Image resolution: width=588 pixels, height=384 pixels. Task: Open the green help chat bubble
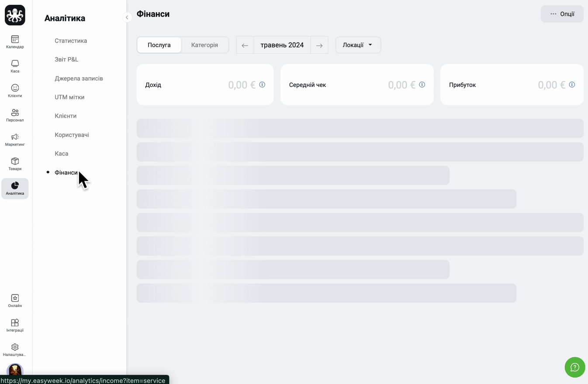click(x=575, y=367)
